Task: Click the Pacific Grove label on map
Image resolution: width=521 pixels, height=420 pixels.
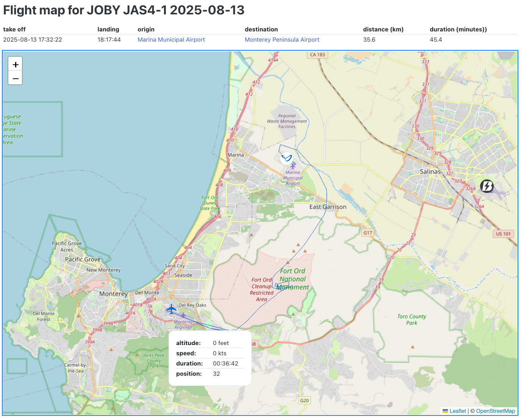Action: coord(83,260)
